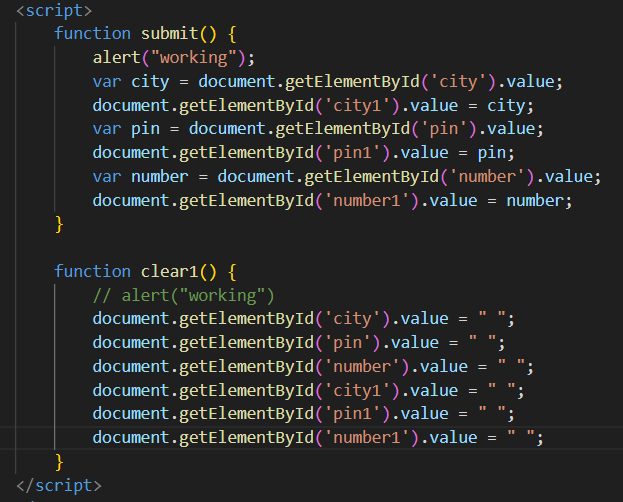Click closing brace of clear1 function
623x502 pixels.
(59, 461)
